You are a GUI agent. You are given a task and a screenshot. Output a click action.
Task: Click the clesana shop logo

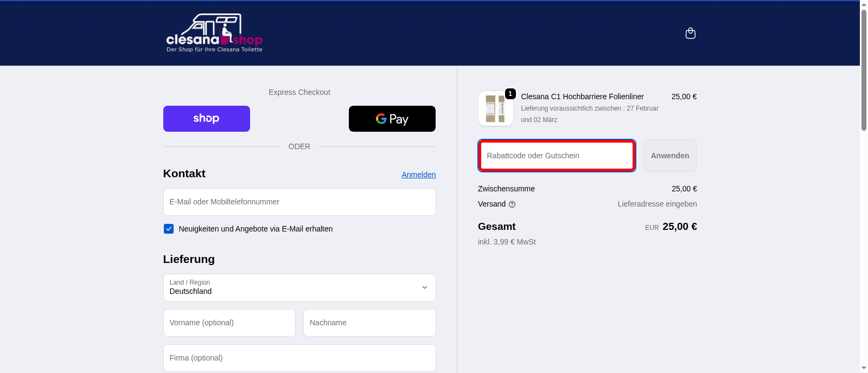[214, 33]
